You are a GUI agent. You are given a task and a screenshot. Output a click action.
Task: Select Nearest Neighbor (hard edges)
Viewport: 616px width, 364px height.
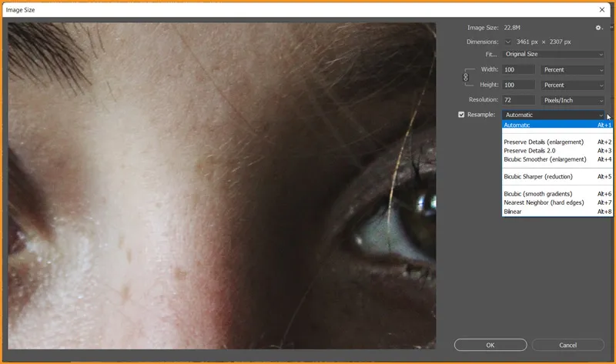[557, 202]
